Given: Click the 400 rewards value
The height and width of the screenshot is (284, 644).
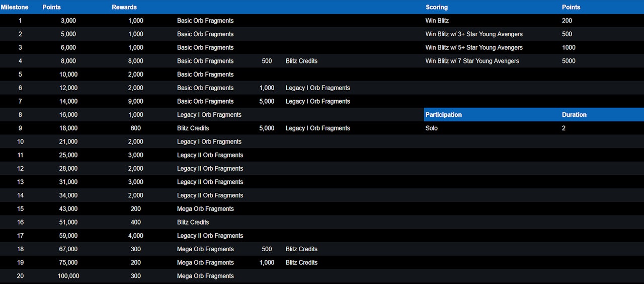Looking at the screenshot, I should [136, 222].
